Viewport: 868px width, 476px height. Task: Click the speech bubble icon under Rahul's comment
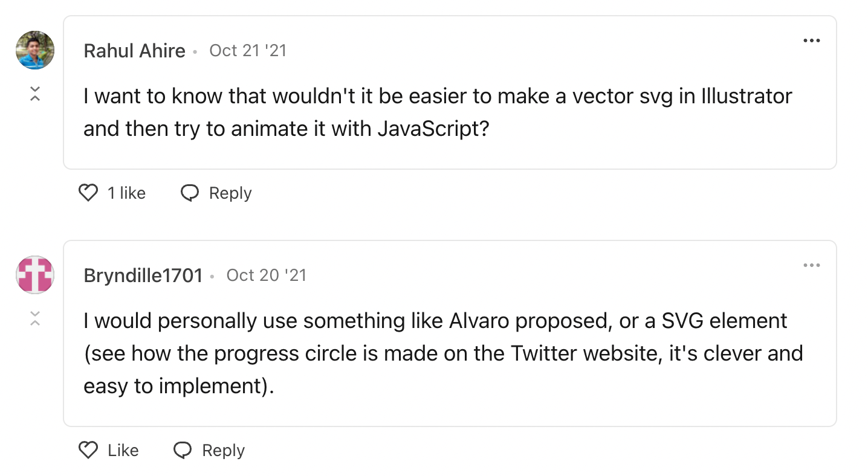tap(190, 193)
